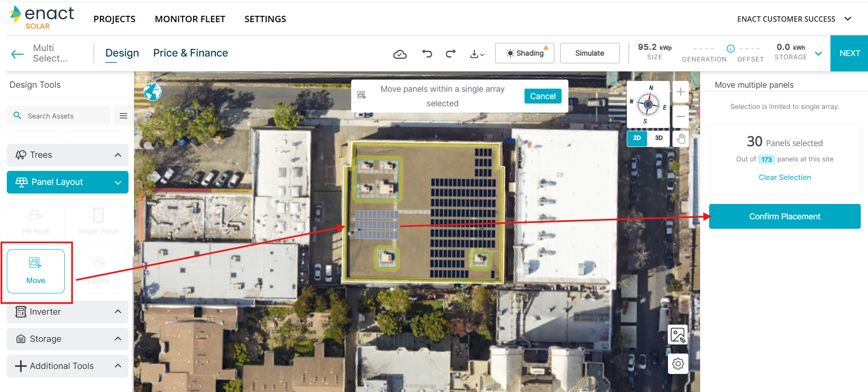The width and height of the screenshot is (868, 392).
Task: Zoom out on the map
Action: coord(680,117)
